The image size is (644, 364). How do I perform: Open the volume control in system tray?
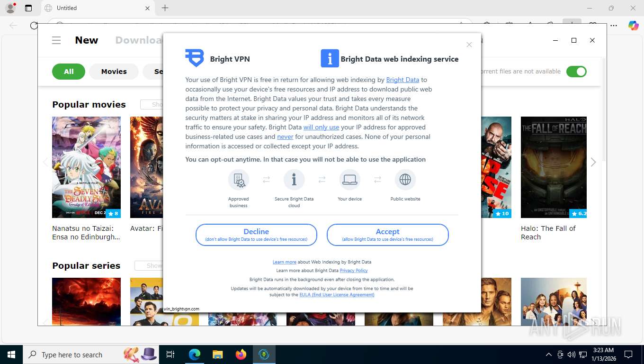point(572,355)
